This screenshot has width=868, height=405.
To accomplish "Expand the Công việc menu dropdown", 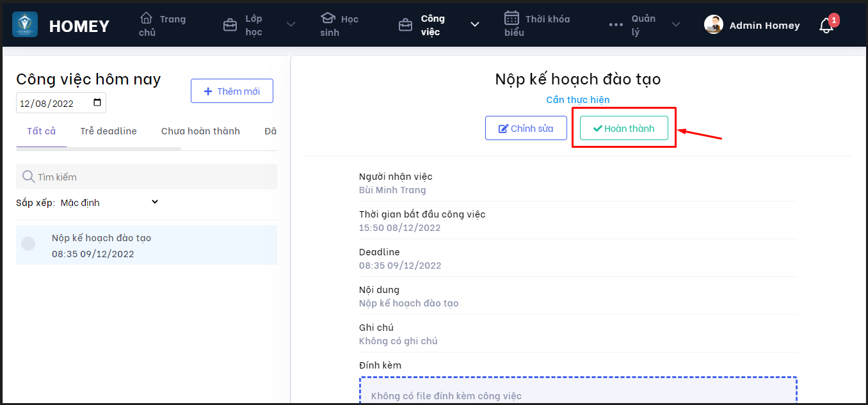I will coord(474,25).
